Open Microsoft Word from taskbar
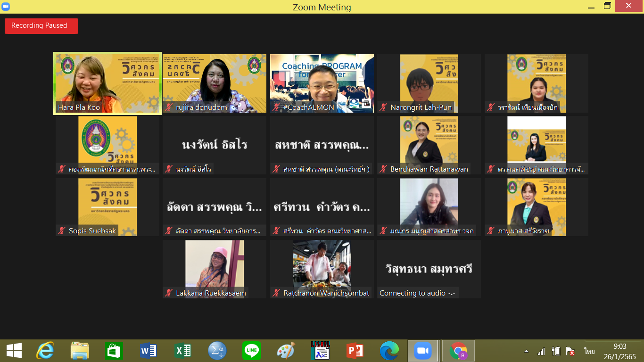The height and width of the screenshot is (362, 644). (149, 351)
